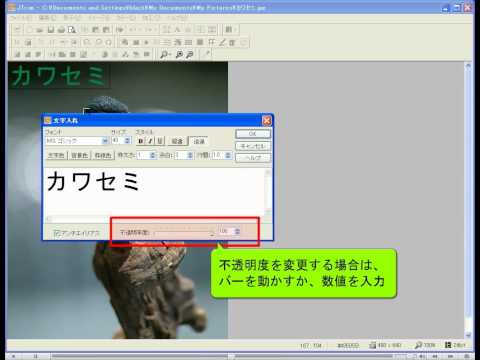480x360 pixels.
Task: Click the main window vertical scrollbar down arrow
Action: [x=468, y=335]
